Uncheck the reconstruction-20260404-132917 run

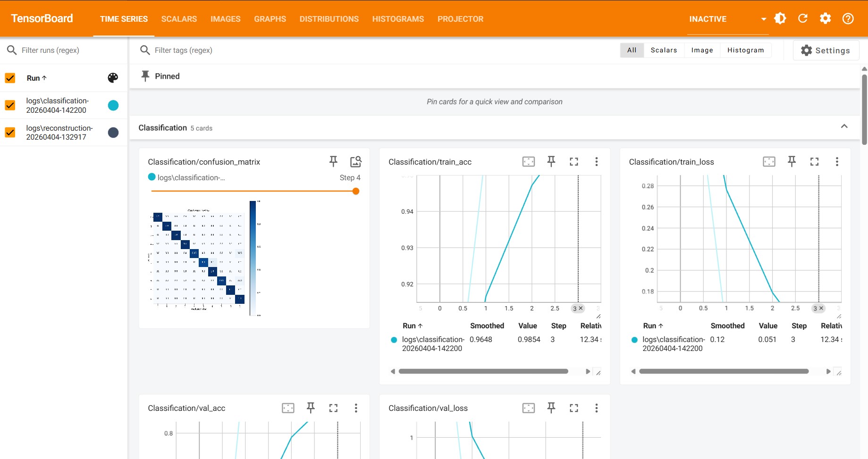click(10, 133)
